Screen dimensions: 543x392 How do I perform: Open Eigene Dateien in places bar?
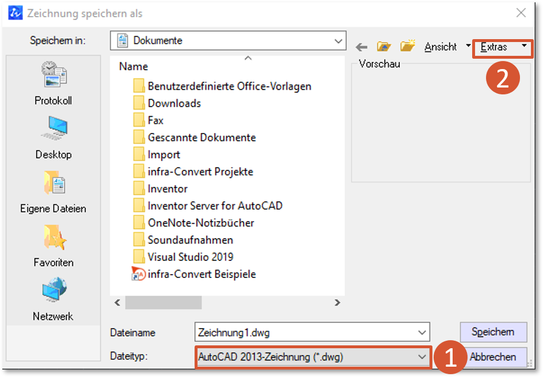pos(54,192)
